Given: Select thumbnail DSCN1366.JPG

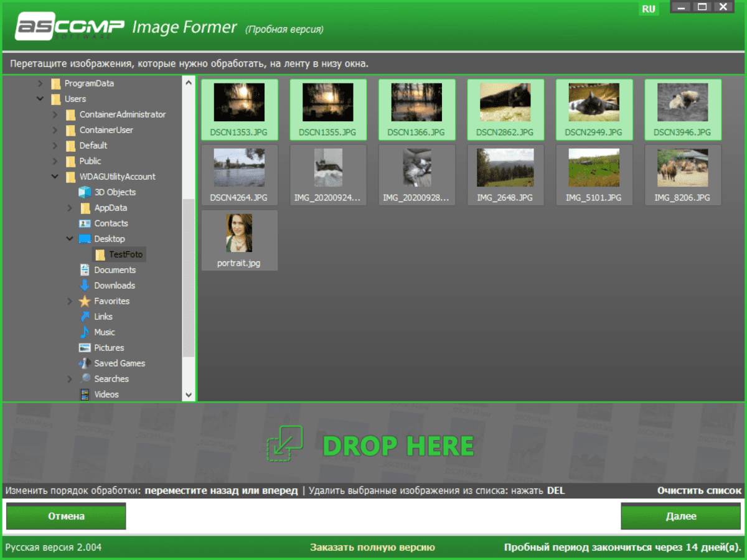Looking at the screenshot, I should click(417, 110).
